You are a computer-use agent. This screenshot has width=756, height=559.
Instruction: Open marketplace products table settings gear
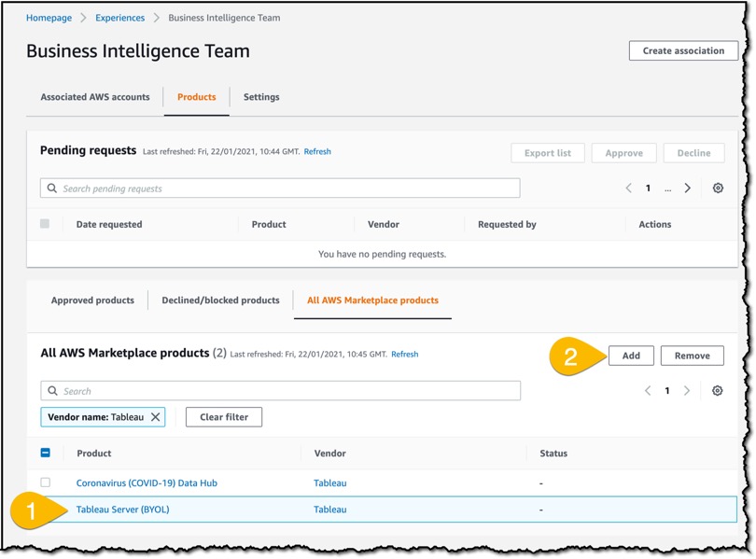click(718, 391)
